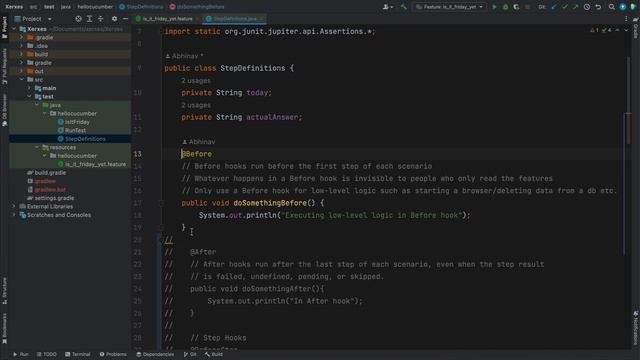Open the Terminal tool window

coord(78,354)
